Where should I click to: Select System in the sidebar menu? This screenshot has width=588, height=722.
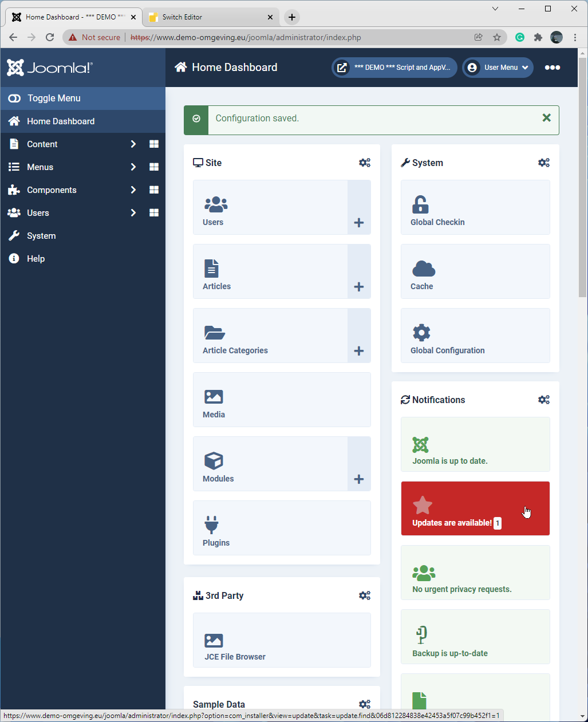tap(41, 236)
